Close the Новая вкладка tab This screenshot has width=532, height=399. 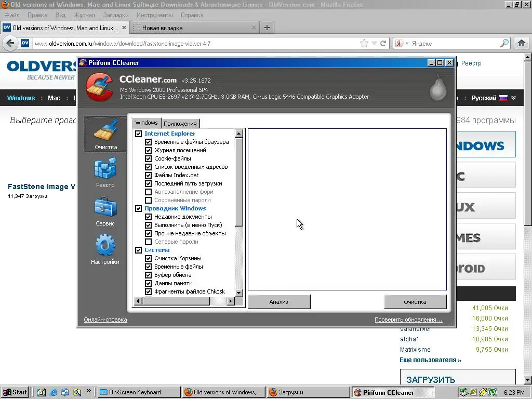coord(254,28)
